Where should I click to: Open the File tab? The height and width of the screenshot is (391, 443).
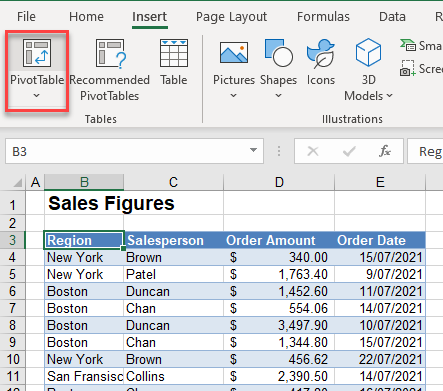tap(26, 17)
